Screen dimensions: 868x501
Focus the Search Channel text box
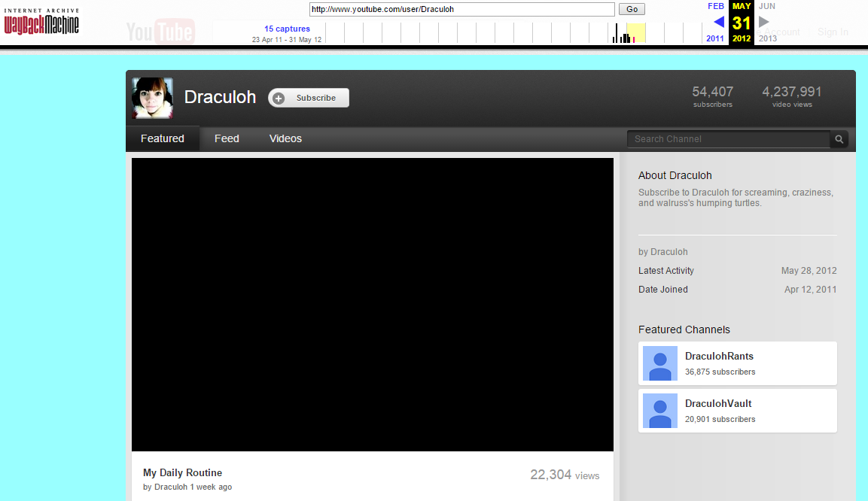[x=728, y=139]
